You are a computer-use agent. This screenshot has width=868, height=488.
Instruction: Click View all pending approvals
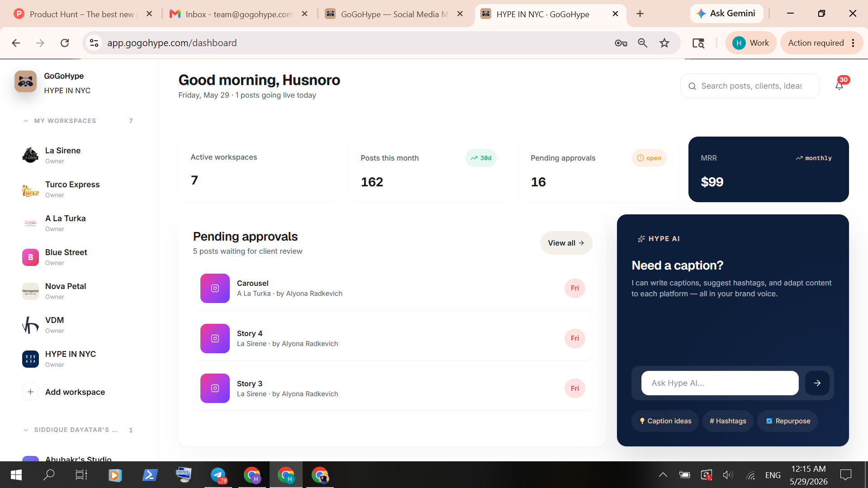(x=566, y=243)
